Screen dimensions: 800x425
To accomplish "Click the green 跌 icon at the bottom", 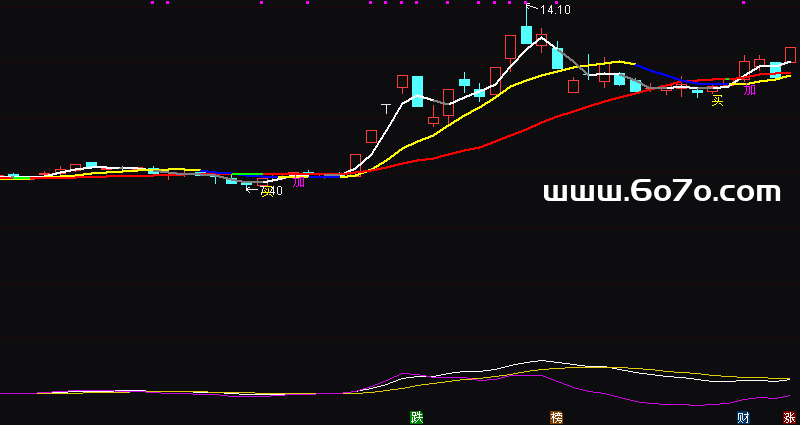I will (416, 417).
